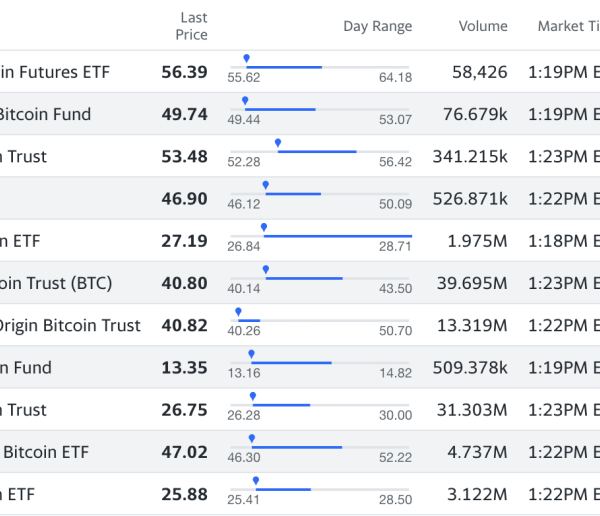Click the 25.41 to 28.50 day range bar
Image resolution: width=600 pixels, height=516 pixels.
(320, 489)
